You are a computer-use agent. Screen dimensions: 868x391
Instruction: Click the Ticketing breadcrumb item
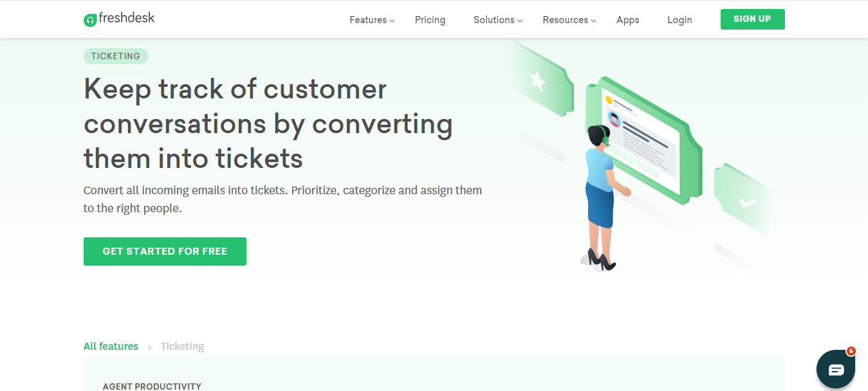point(182,346)
